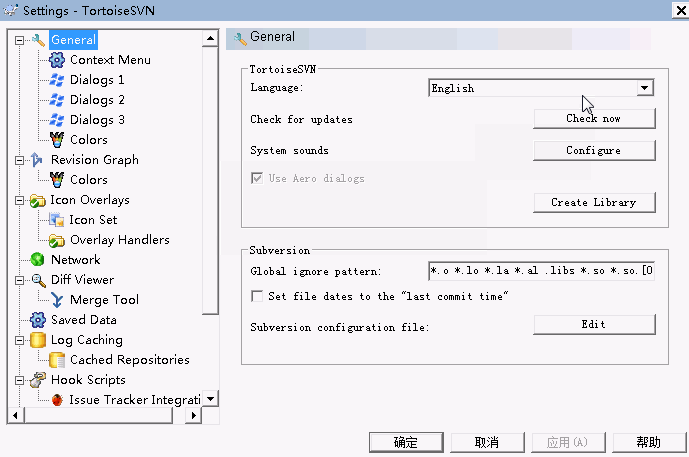Select the Icon Set tree row
Image resolution: width=689 pixels, height=457 pixels.
tap(93, 220)
